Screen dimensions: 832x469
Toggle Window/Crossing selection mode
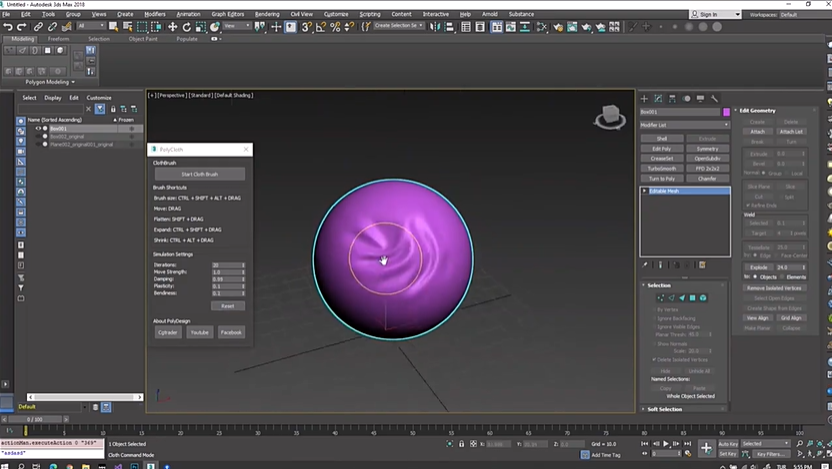[x=156, y=27]
